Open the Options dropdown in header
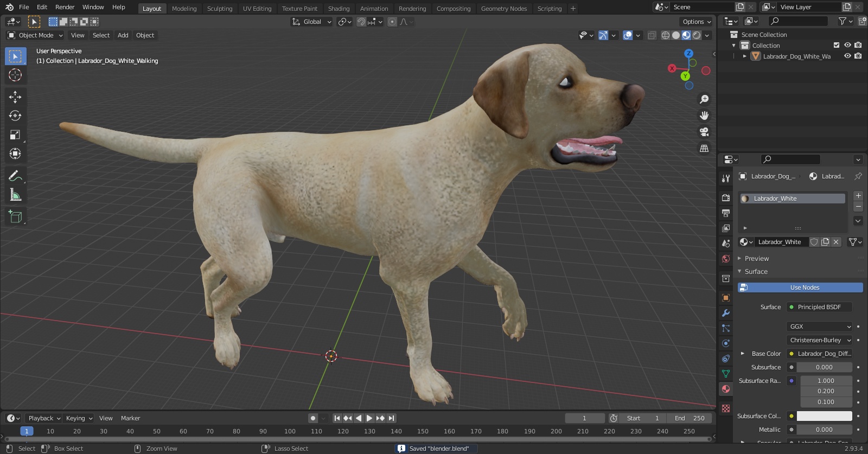Image resolution: width=868 pixels, height=454 pixels. 696,22
